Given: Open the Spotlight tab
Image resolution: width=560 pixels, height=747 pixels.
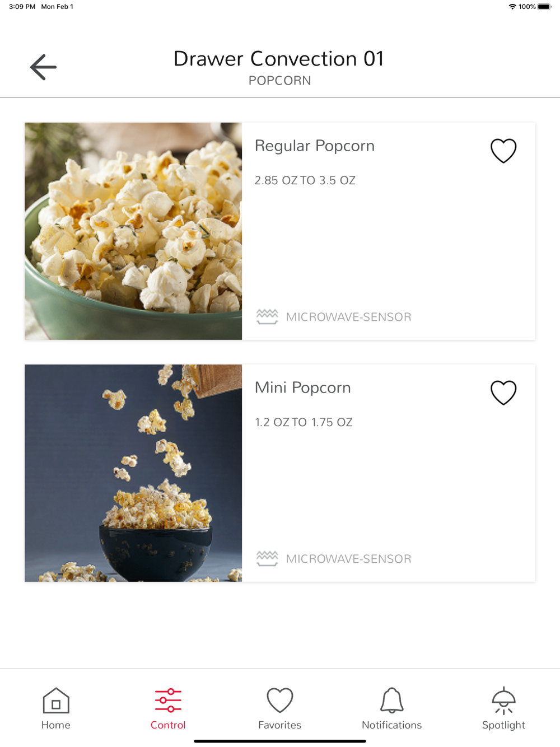Looking at the screenshot, I should 503,708.
